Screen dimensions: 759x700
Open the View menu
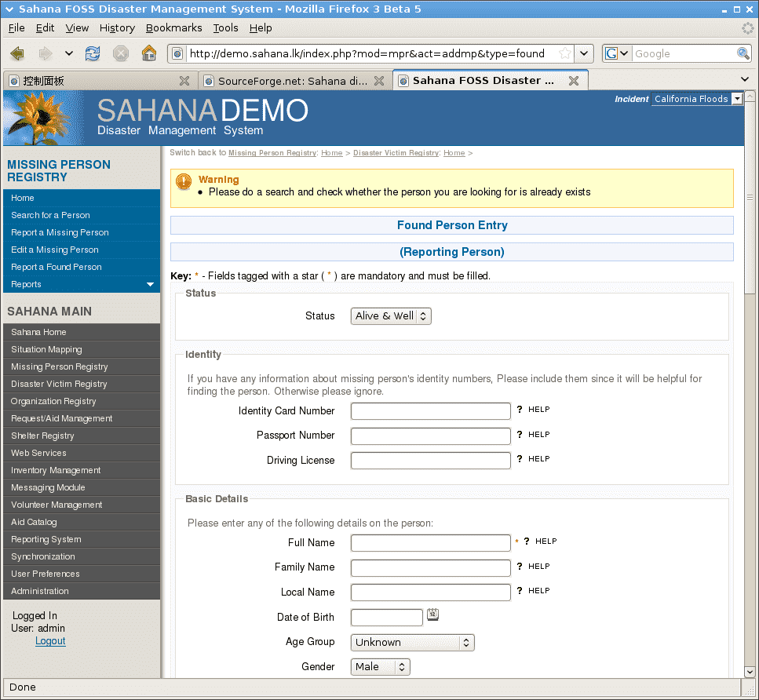tap(77, 28)
